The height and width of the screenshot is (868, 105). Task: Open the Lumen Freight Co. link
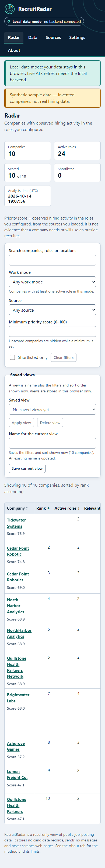pos(17,775)
